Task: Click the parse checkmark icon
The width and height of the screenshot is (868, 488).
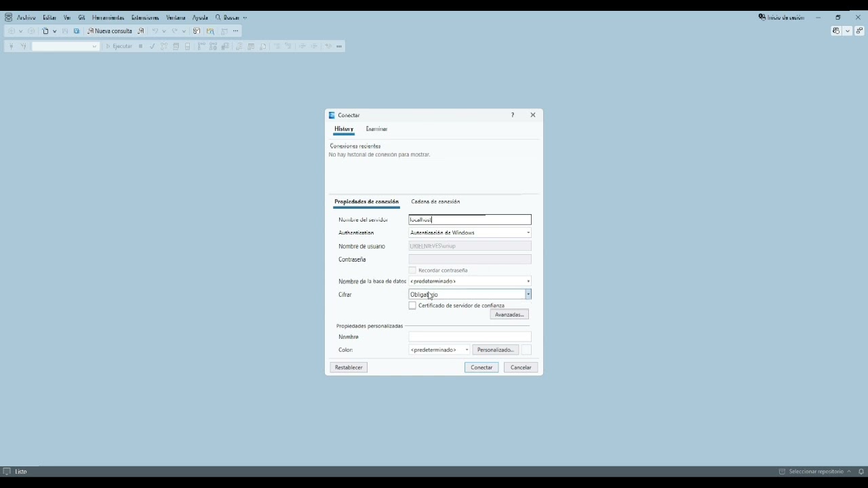Action: point(152,46)
